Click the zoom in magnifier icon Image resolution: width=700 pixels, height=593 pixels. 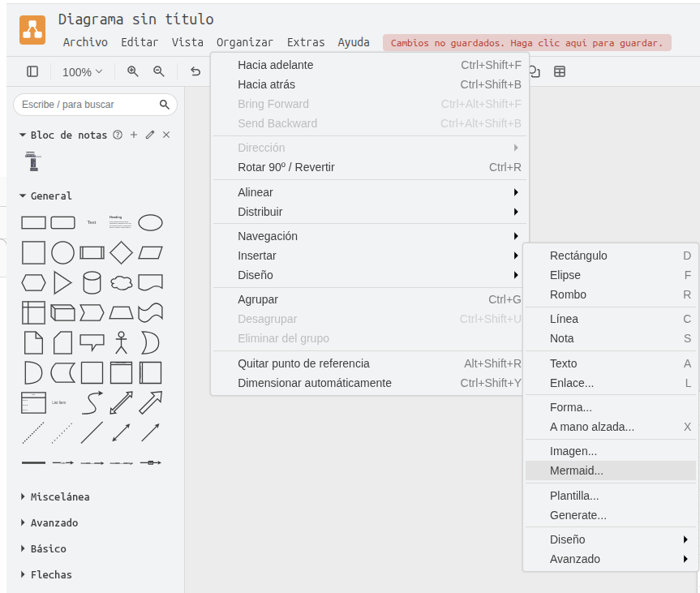tap(133, 71)
